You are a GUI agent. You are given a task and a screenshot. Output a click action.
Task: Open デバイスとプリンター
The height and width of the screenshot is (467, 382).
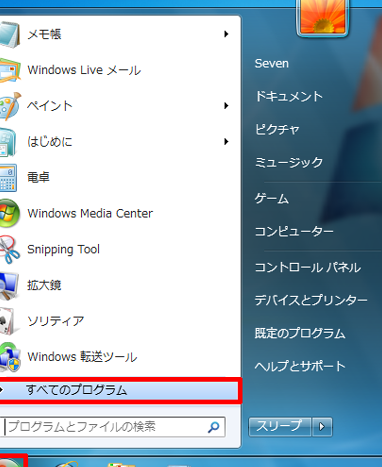(x=311, y=300)
